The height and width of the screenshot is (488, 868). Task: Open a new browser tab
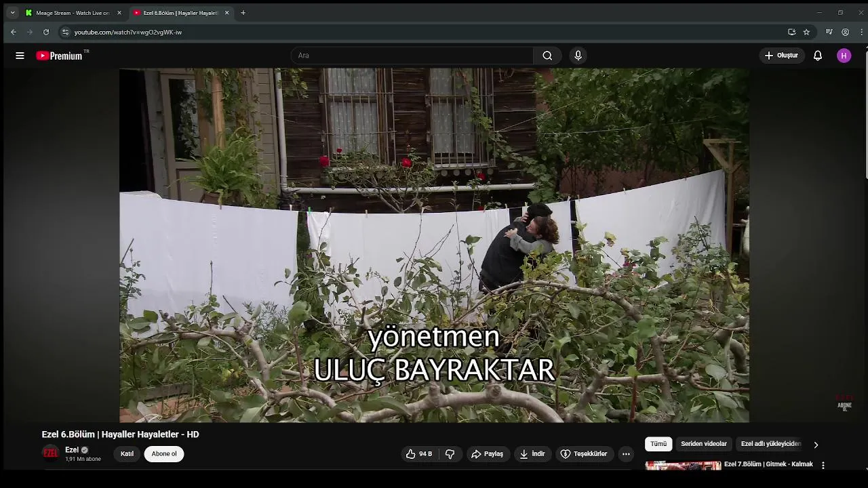coord(243,13)
